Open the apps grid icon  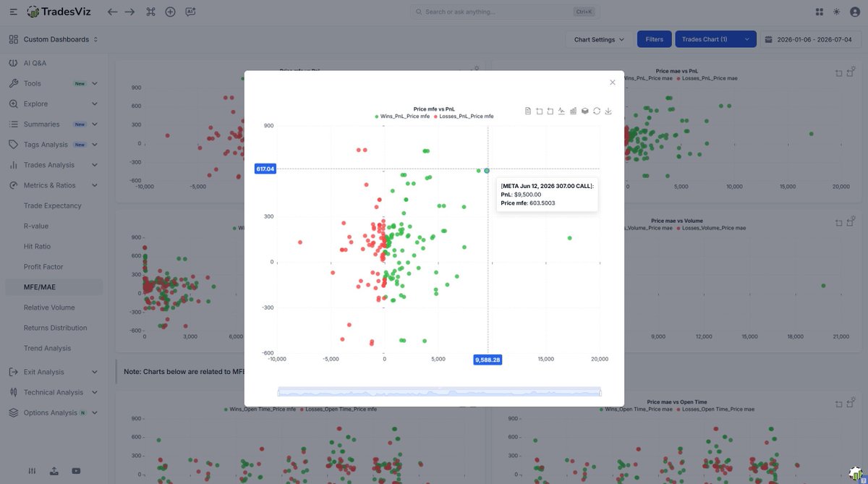click(x=820, y=12)
